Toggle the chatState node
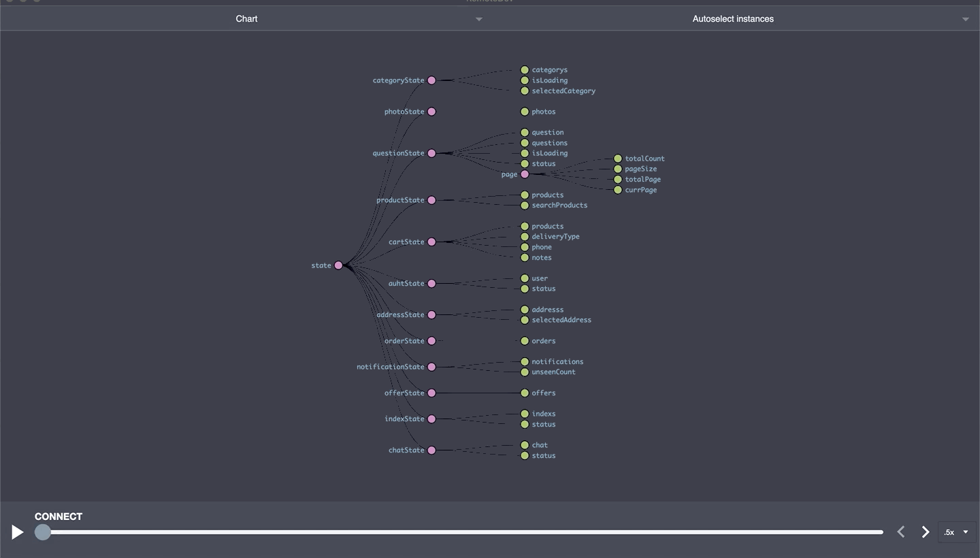Screen dimensions: 980x558 pos(431,450)
